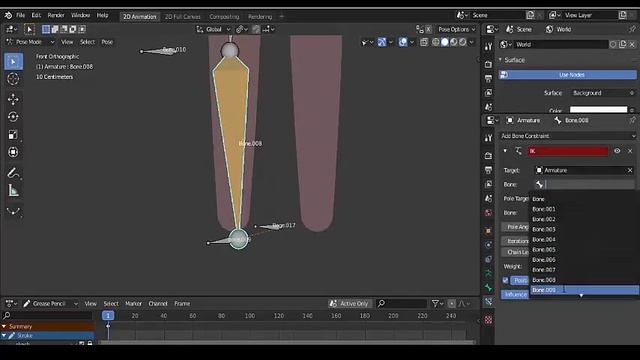Click the Weight slider label row

pos(513,267)
